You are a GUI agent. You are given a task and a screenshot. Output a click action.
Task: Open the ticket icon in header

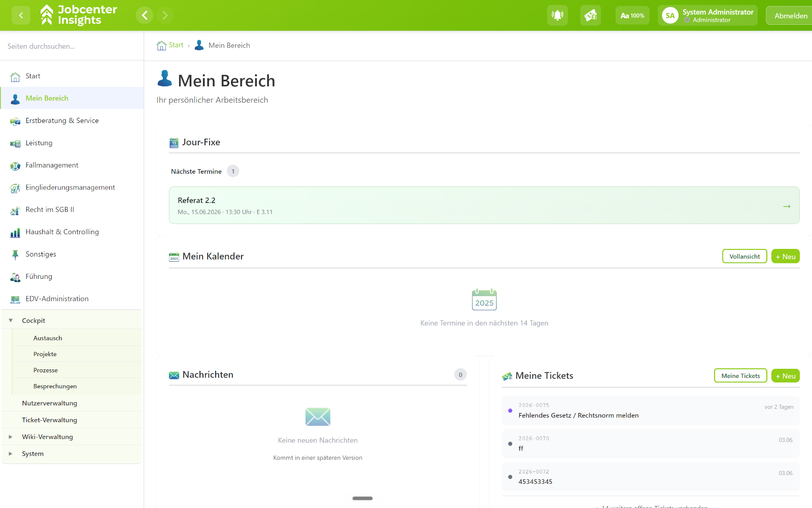pos(591,15)
